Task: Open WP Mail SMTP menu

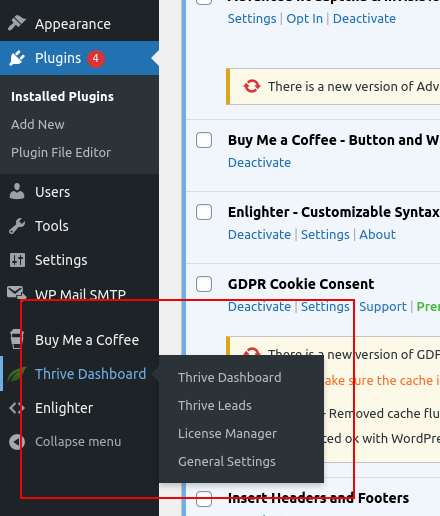Action: click(x=79, y=294)
